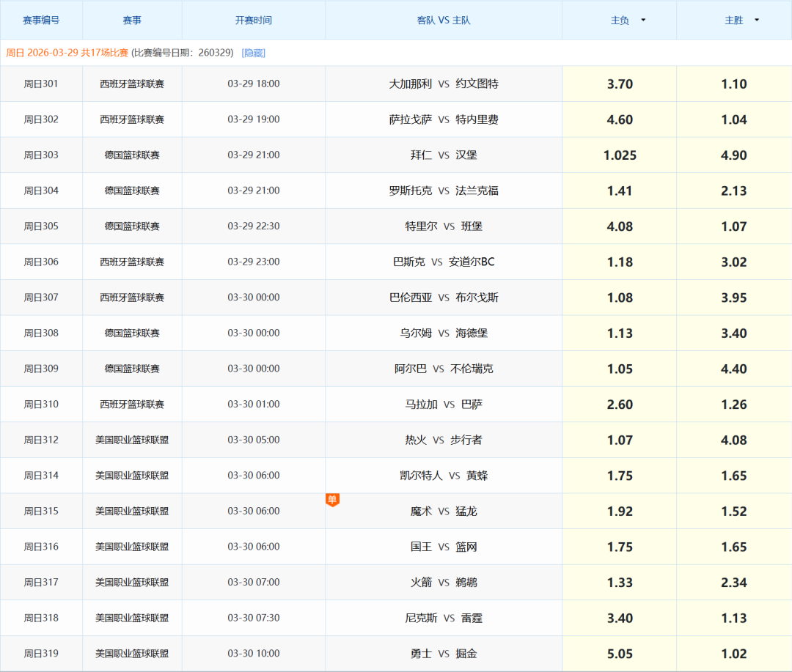
Task: Select 主负 odds 1.75 for 国王 vs 篮网
Action: pyautogui.click(x=620, y=547)
